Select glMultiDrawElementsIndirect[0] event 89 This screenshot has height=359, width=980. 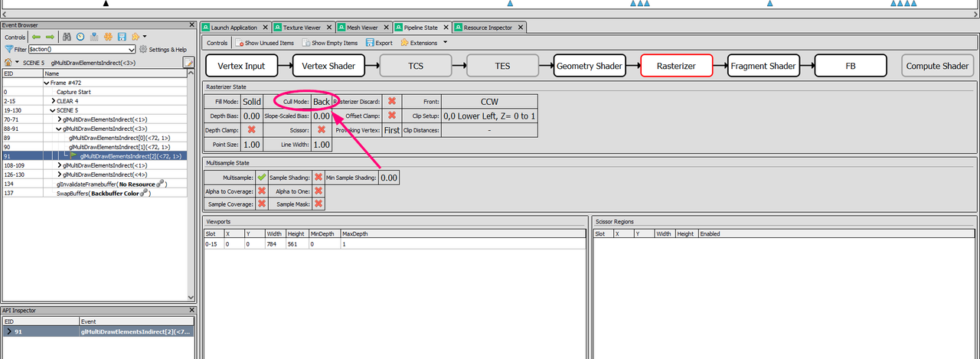(x=93, y=138)
